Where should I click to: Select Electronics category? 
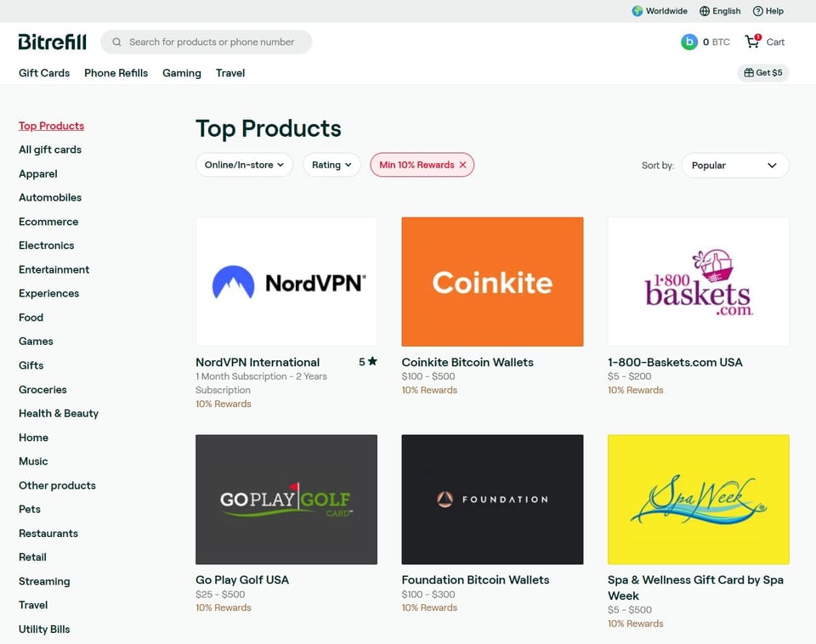click(x=46, y=246)
